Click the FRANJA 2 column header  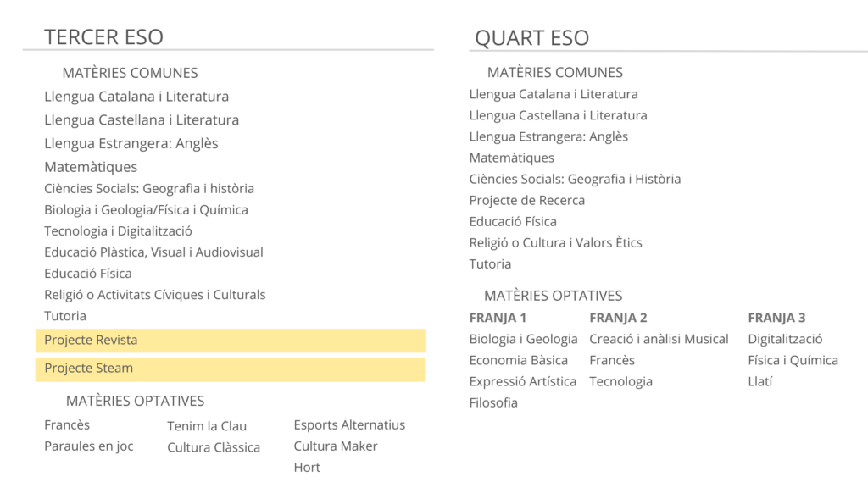pos(618,318)
